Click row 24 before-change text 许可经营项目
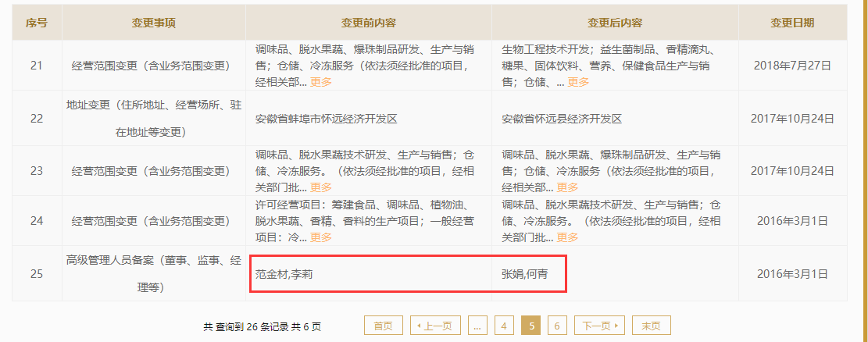This screenshot has width=868, height=342. click(x=288, y=205)
